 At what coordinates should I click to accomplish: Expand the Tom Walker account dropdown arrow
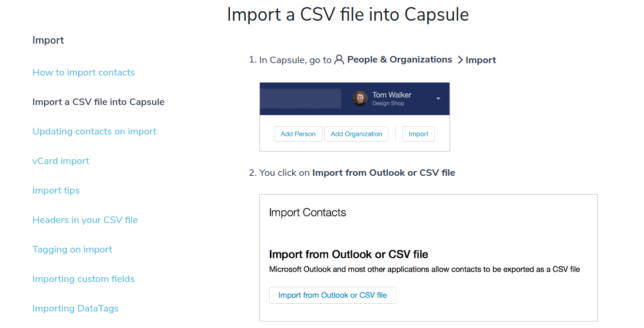click(x=438, y=99)
